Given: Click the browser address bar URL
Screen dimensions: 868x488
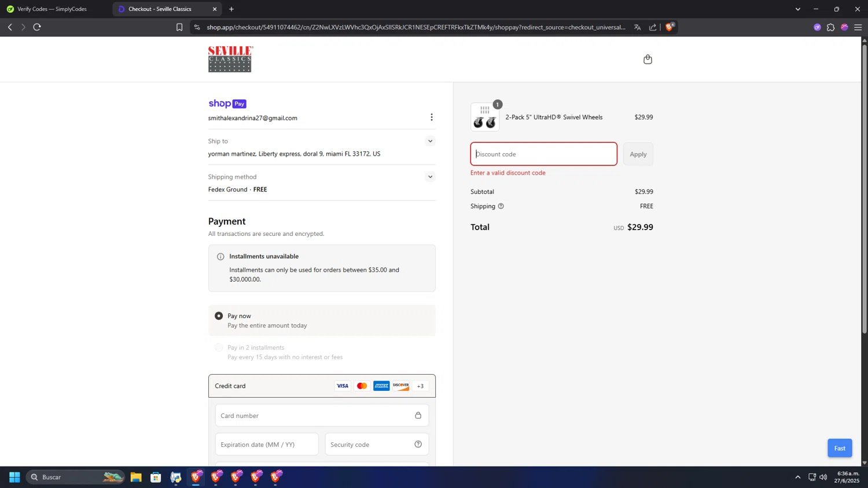Looking at the screenshot, I should pos(416,27).
